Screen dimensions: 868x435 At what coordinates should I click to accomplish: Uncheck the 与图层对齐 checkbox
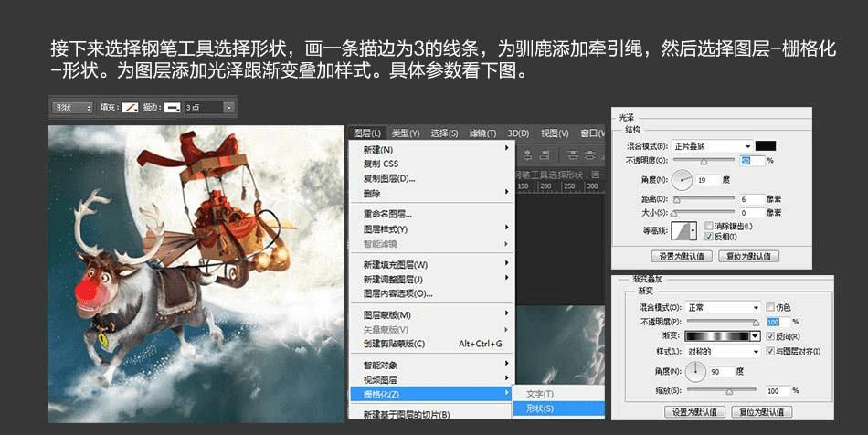[x=770, y=351]
